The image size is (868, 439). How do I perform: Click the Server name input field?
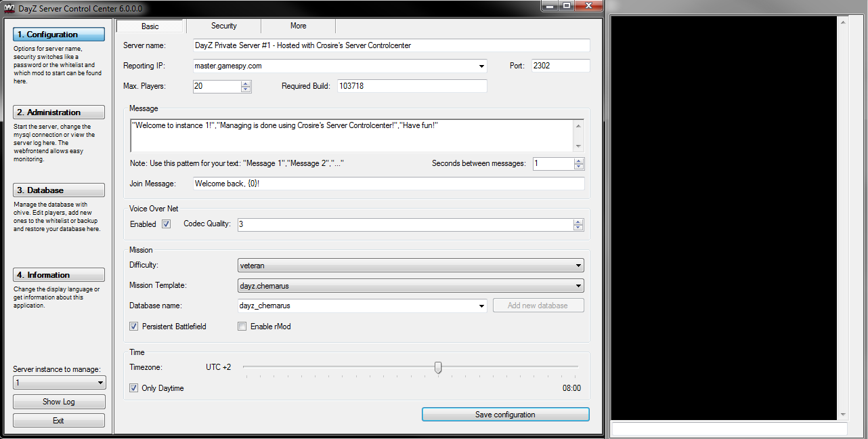[x=391, y=45]
